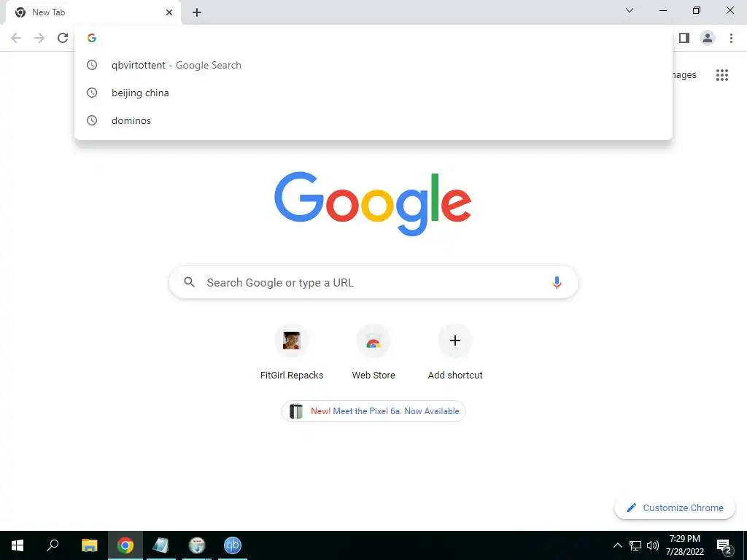The image size is (747, 560).
Task: Click the magnifier icon in search box
Action: (x=189, y=282)
